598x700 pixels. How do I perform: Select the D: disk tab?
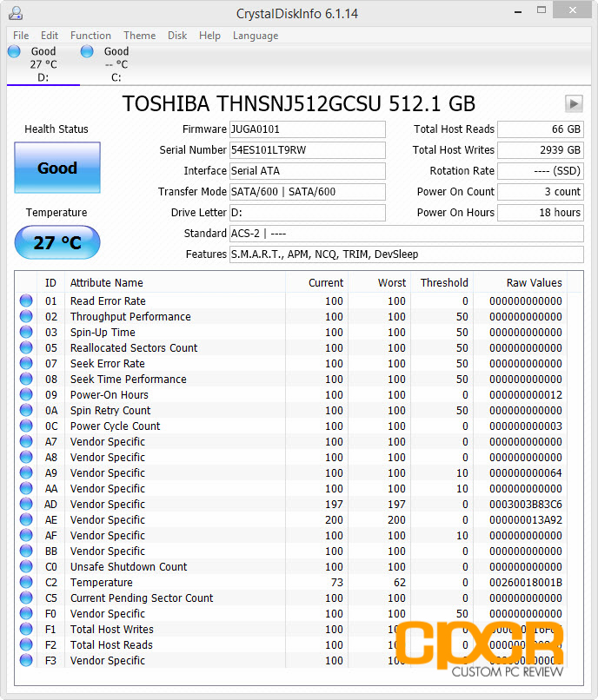(43, 64)
